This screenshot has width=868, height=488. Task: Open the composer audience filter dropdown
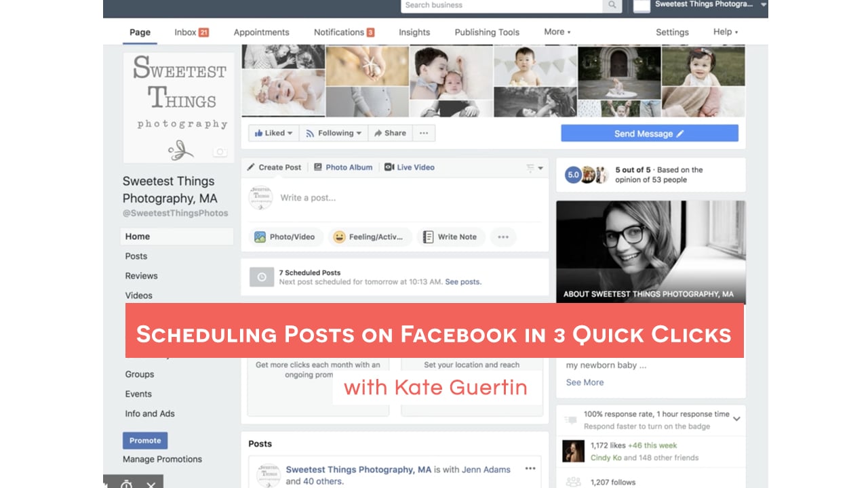coord(536,168)
